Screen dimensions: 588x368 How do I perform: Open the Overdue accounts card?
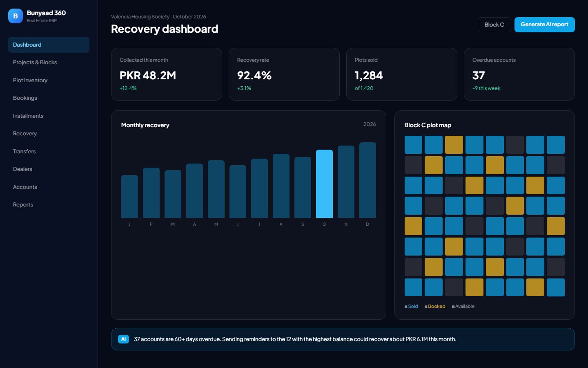click(519, 74)
